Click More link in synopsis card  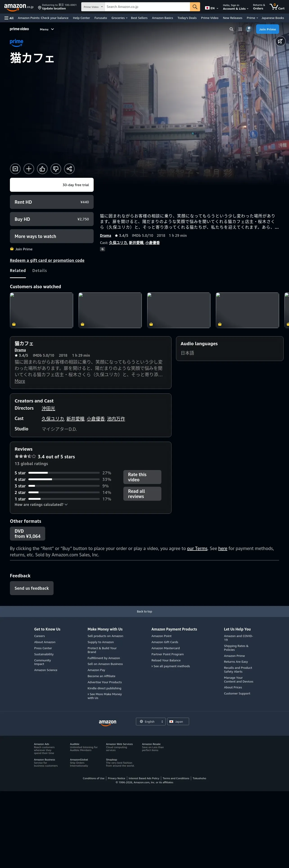point(20,381)
